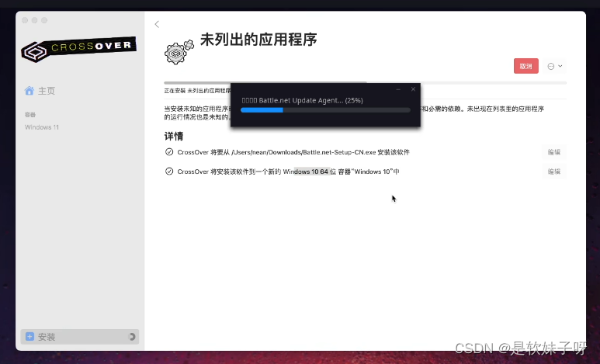Click checkmark beside Windows 10 64 row
Image resolution: width=600 pixels, height=364 pixels.
(169, 172)
